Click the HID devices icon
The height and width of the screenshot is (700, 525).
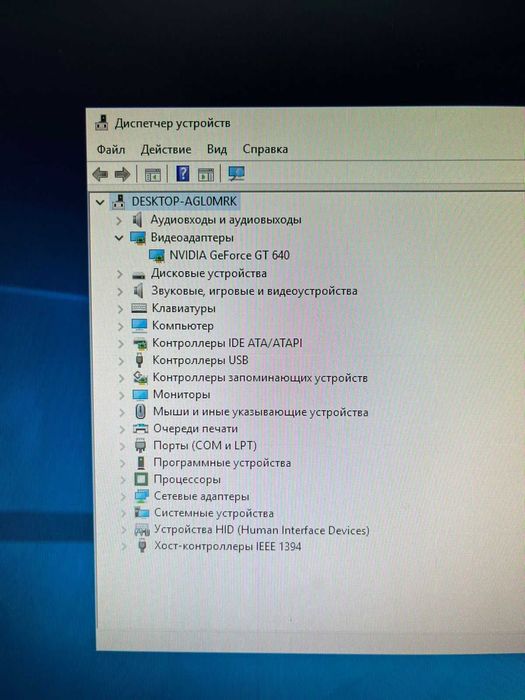click(142, 530)
